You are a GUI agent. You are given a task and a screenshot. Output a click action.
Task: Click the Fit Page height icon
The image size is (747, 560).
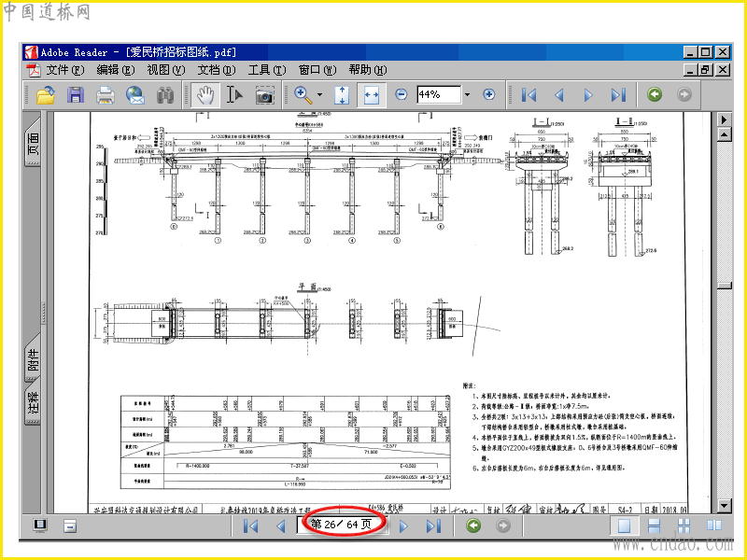click(342, 95)
